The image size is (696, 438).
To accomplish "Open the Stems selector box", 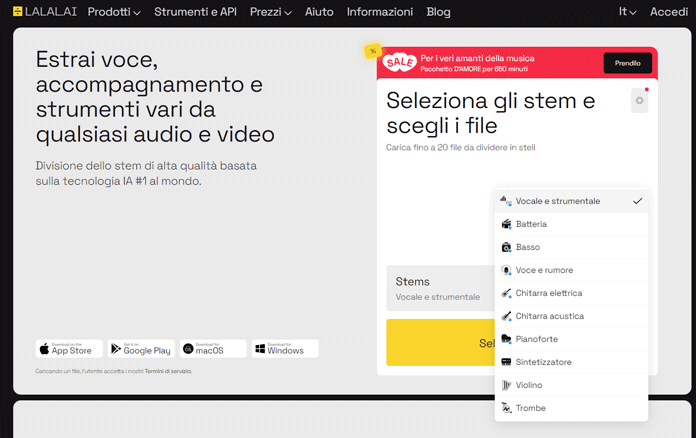I will click(441, 288).
